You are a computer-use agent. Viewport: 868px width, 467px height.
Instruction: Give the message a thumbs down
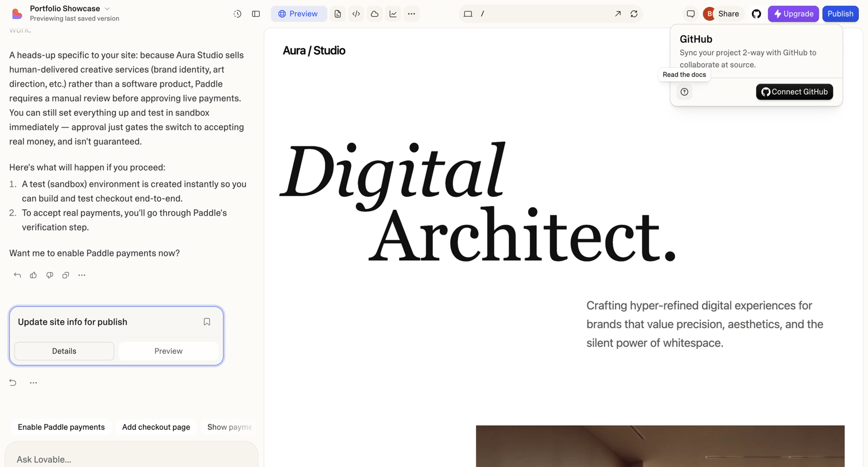click(x=49, y=275)
